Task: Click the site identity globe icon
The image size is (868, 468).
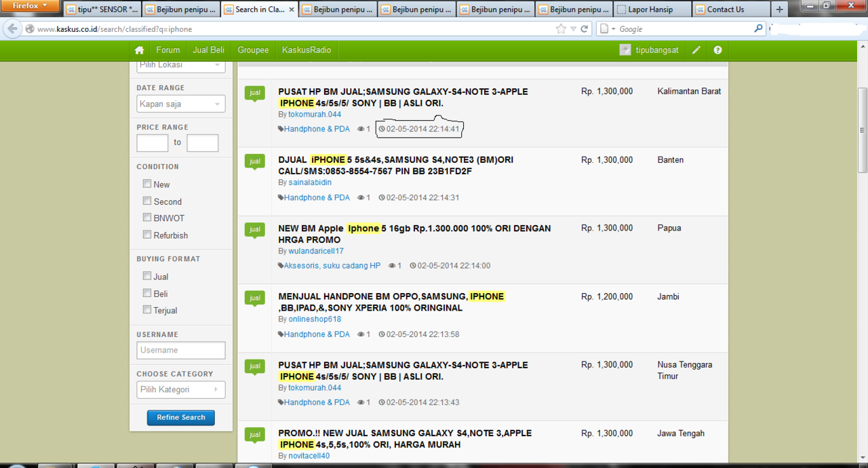Action: coord(30,29)
